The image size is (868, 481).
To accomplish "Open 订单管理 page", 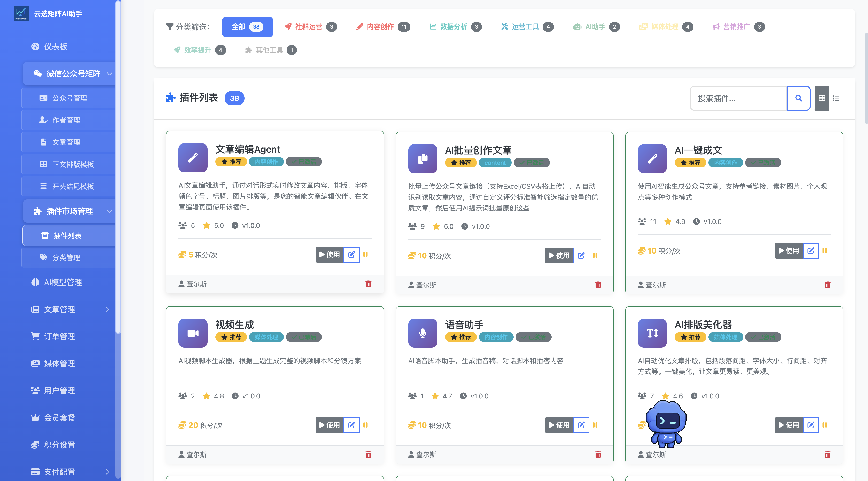I will (69, 336).
